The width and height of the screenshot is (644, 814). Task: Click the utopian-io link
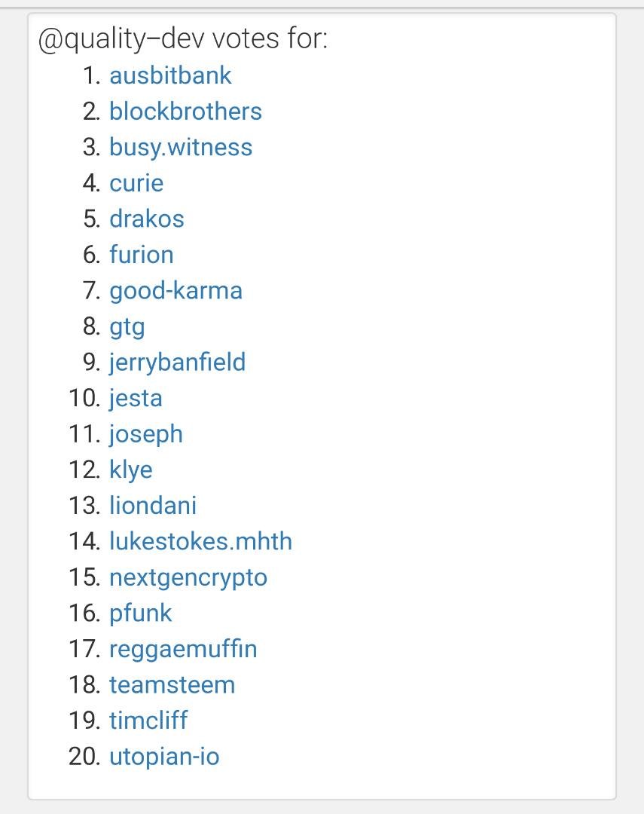[164, 757]
